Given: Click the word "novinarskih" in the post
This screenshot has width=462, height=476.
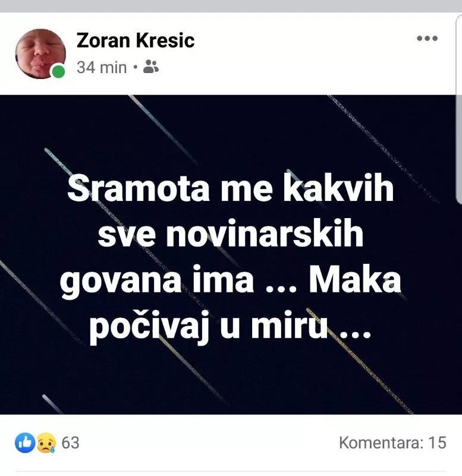Looking at the screenshot, I should click(265, 234).
